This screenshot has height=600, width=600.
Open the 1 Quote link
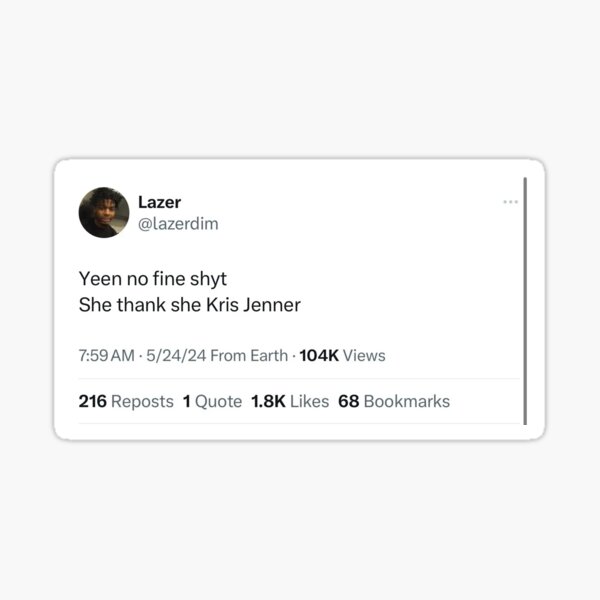(x=212, y=401)
